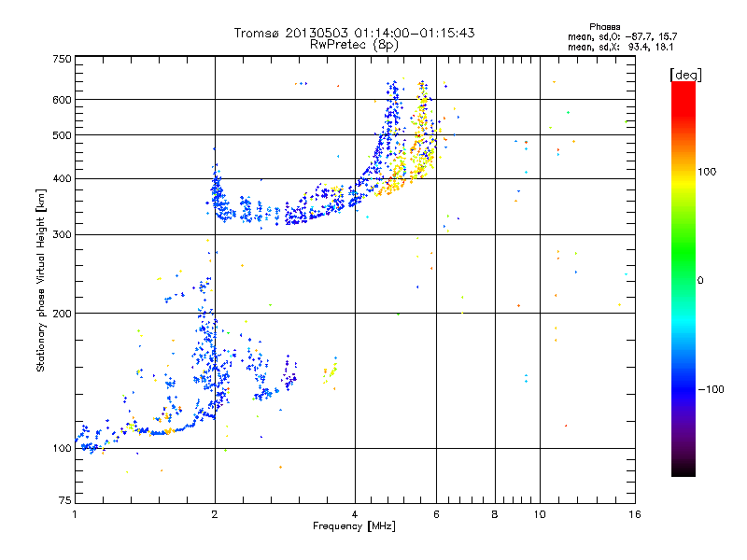Image resolution: width=747 pixels, height=560 pixels.
Task: Click the '[deg]' colorbar unit label
Action: click(x=685, y=75)
